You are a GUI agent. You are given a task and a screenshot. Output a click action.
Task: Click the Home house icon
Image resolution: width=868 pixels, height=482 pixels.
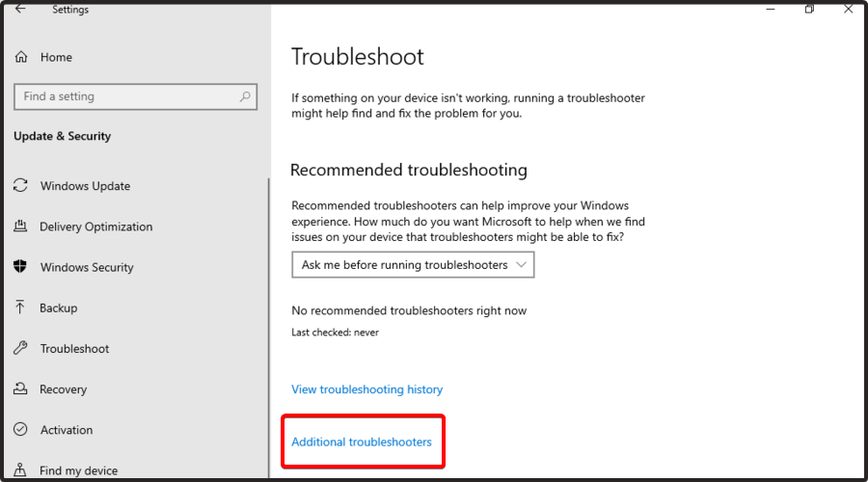click(x=21, y=57)
